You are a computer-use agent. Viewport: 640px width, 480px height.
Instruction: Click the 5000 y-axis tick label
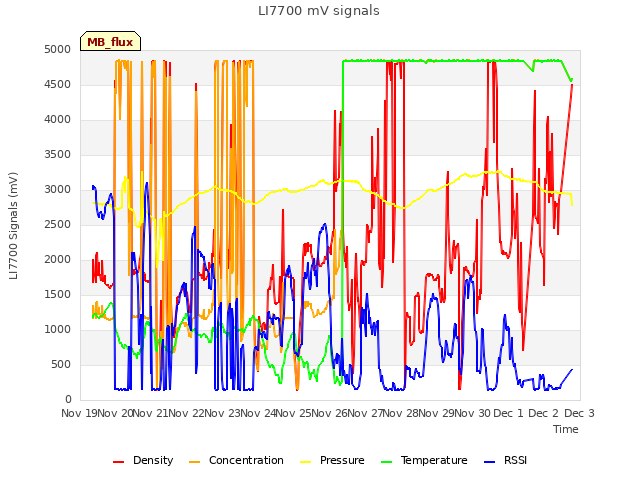point(58,49)
